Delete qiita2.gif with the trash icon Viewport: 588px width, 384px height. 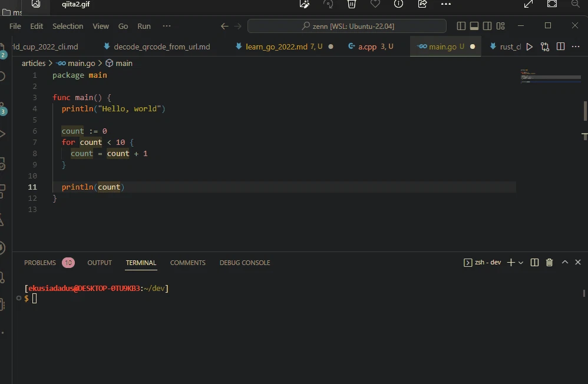point(351,4)
